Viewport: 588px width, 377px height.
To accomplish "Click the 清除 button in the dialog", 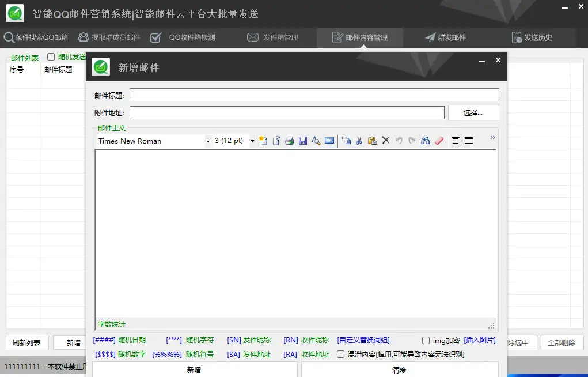I will point(399,370).
